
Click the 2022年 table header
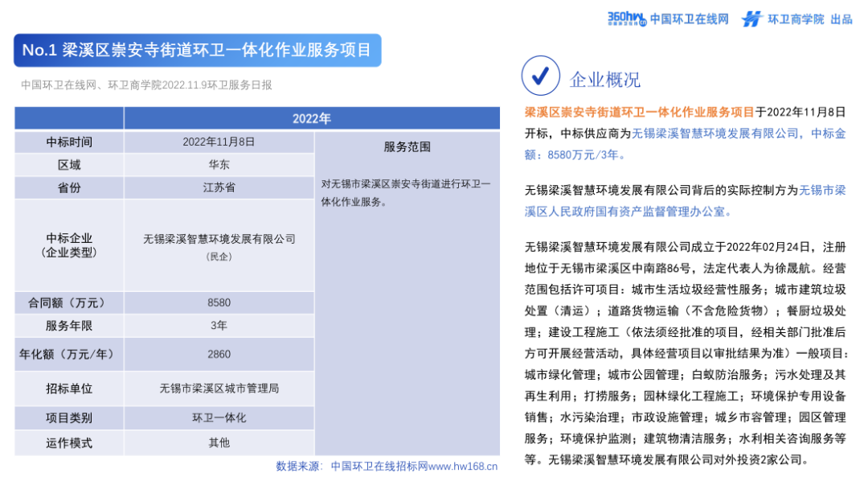[x=312, y=118]
